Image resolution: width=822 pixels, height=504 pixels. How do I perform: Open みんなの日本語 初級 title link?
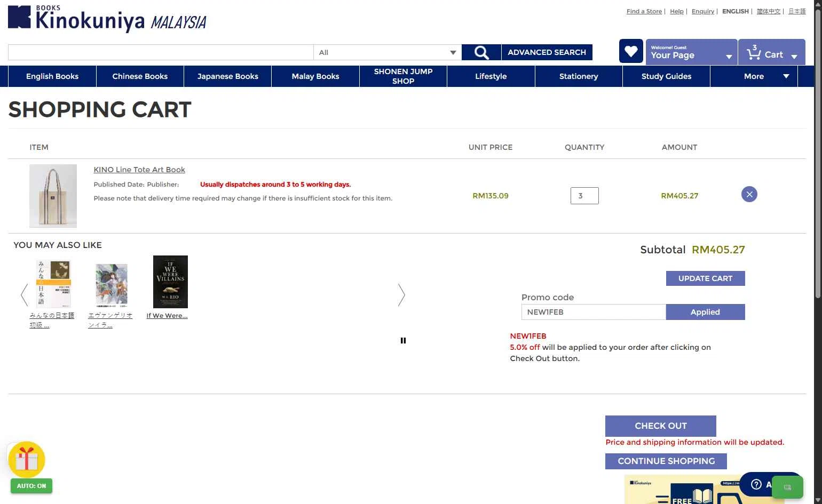tap(52, 320)
